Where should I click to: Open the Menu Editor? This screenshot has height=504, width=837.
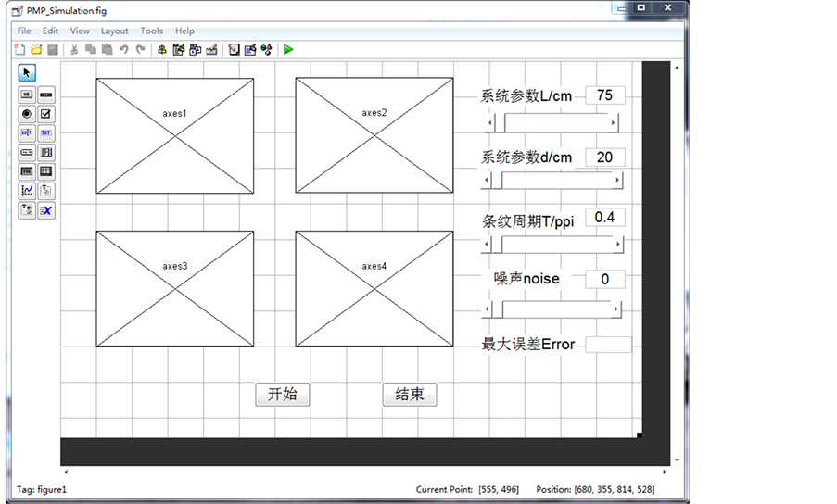[x=178, y=50]
